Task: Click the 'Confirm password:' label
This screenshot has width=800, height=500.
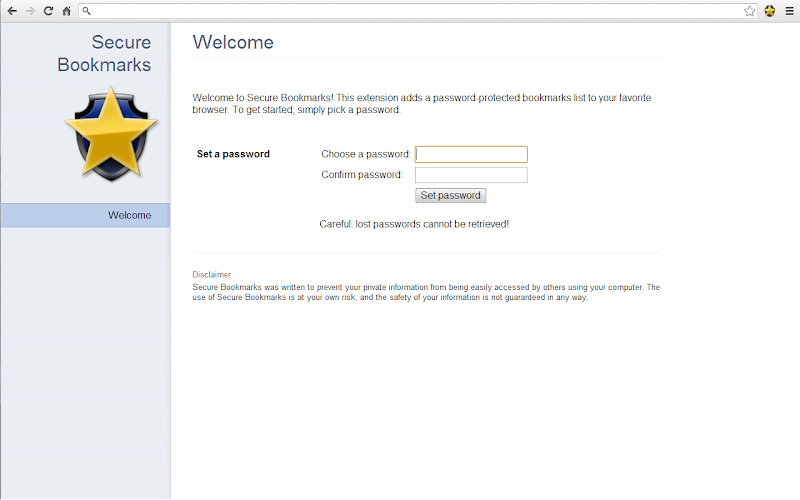Action: tap(362, 175)
